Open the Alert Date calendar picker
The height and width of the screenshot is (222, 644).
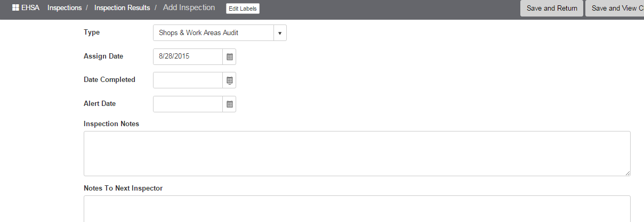[229, 104]
